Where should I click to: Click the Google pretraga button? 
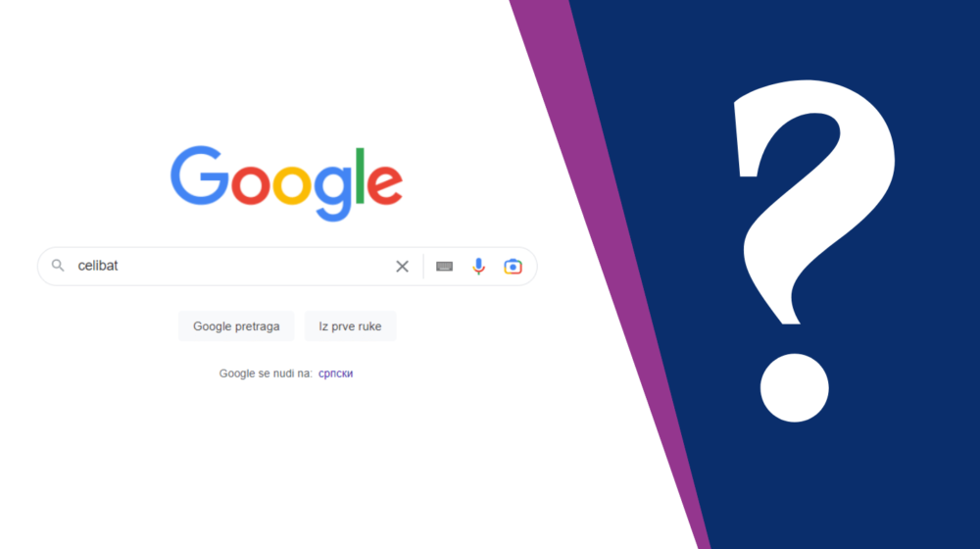tap(236, 326)
